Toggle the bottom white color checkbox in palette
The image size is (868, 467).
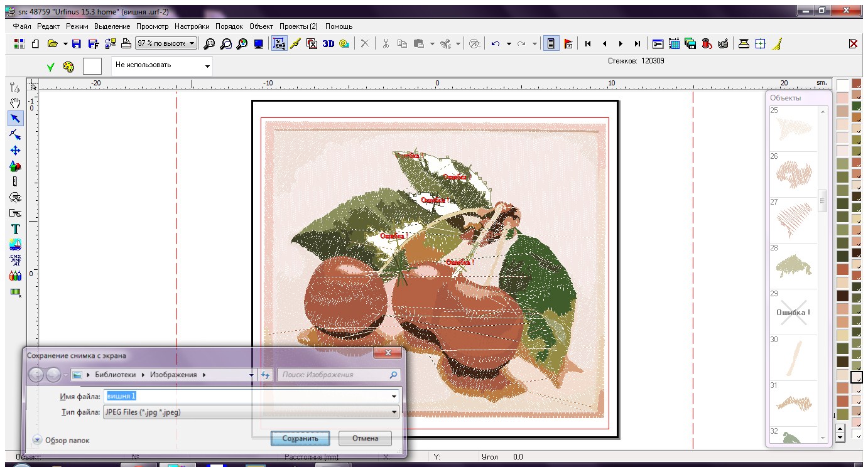tap(857, 434)
